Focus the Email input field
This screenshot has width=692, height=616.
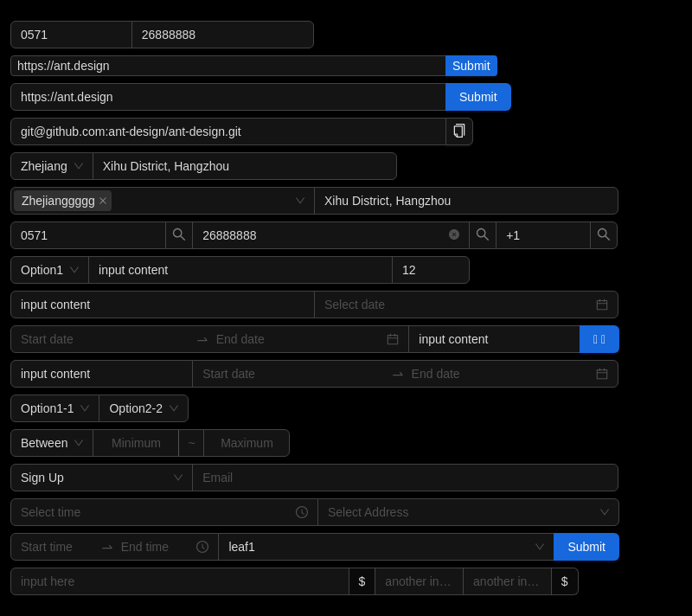coord(405,478)
